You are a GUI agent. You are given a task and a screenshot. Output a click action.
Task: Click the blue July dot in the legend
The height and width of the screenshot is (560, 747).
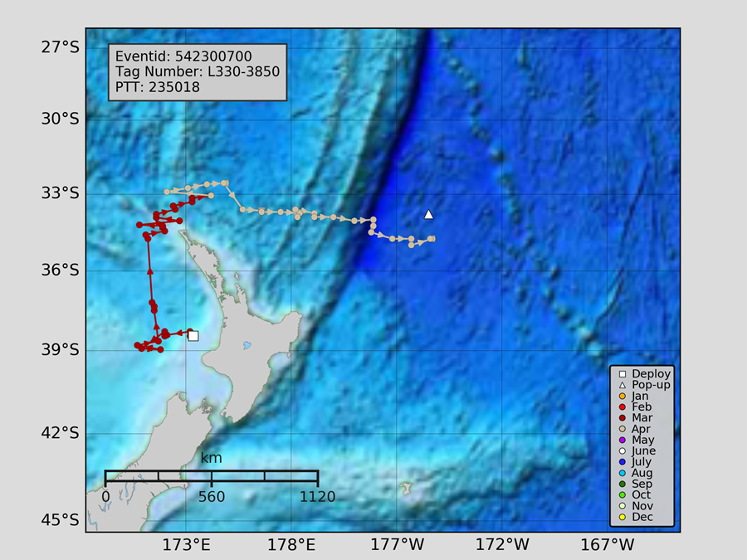point(622,462)
